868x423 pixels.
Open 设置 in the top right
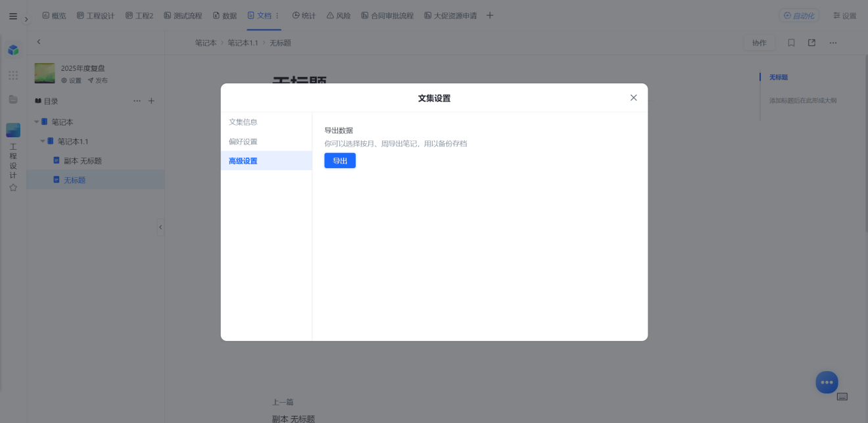pos(845,16)
